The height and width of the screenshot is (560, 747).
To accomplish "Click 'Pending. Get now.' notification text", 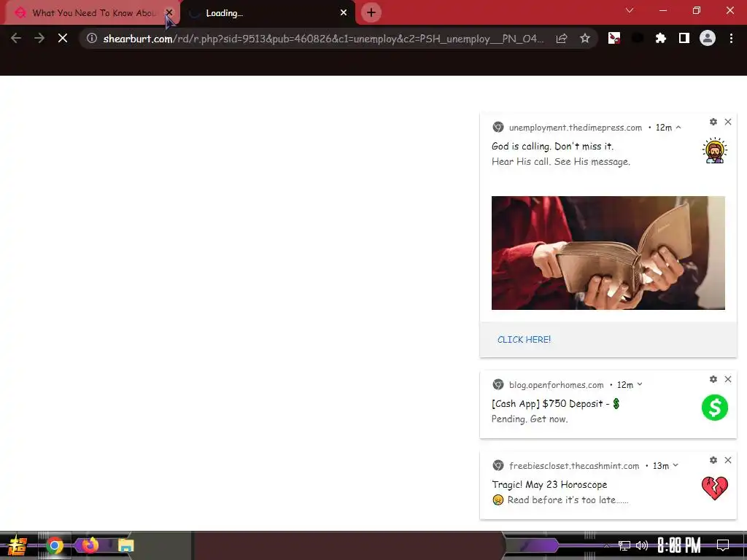I will click(530, 419).
